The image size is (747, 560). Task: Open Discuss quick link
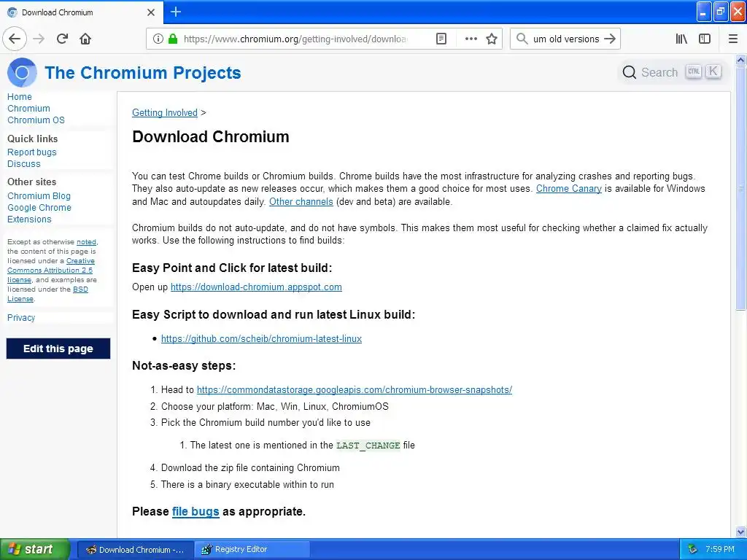24,164
